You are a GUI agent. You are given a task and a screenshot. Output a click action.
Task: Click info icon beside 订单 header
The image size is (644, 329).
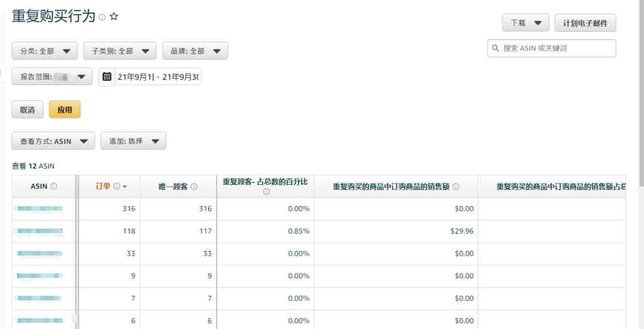pos(117,187)
